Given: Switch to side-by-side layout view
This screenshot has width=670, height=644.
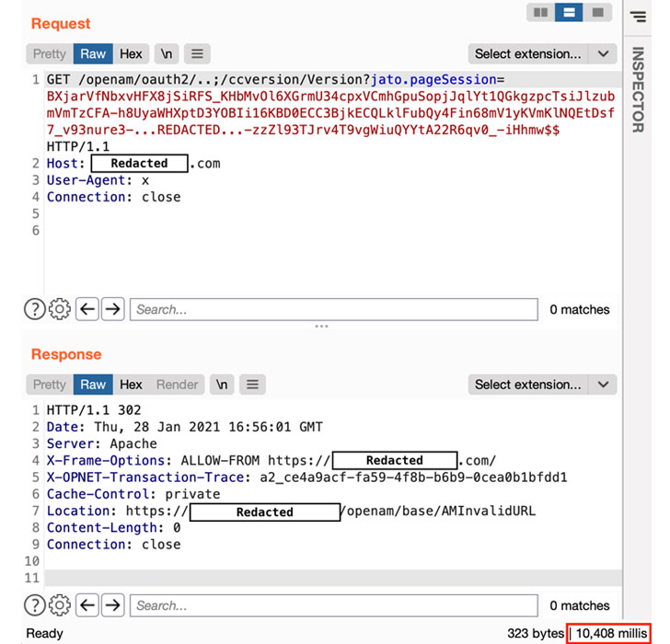Looking at the screenshot, I should coord(539,13).
